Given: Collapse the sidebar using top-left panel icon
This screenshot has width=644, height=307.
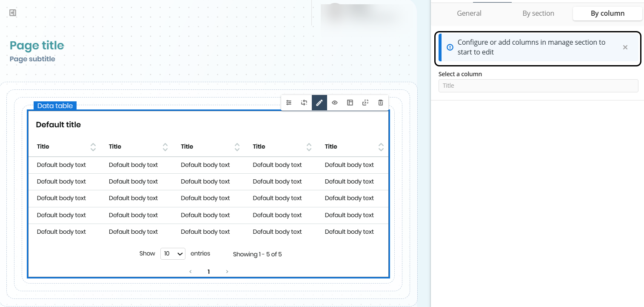Looking at the screenshot, I should point(13,13).
